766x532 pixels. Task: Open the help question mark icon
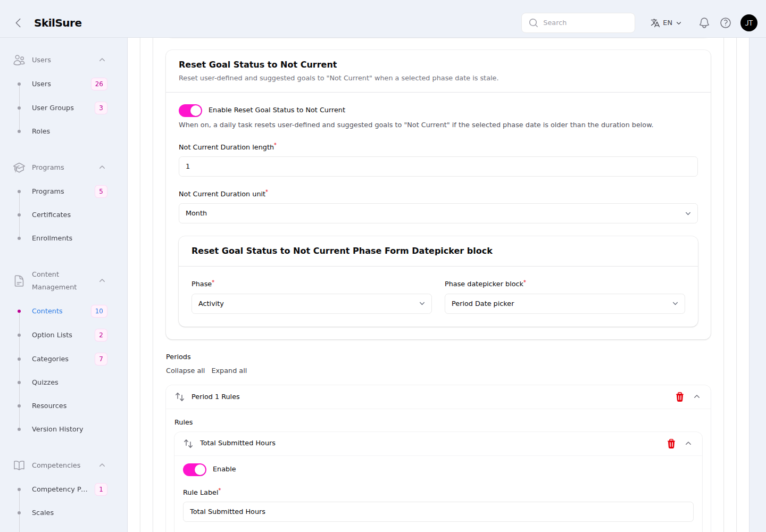coord(726,23)
